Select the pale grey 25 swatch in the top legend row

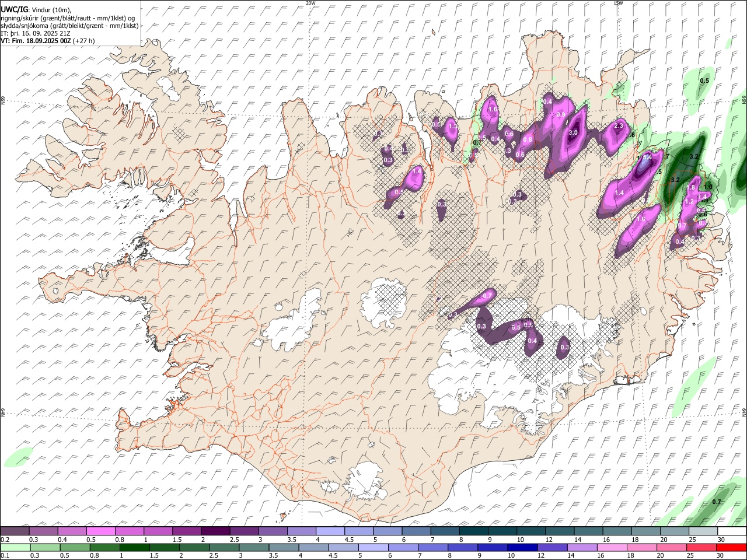pos(703,531)
